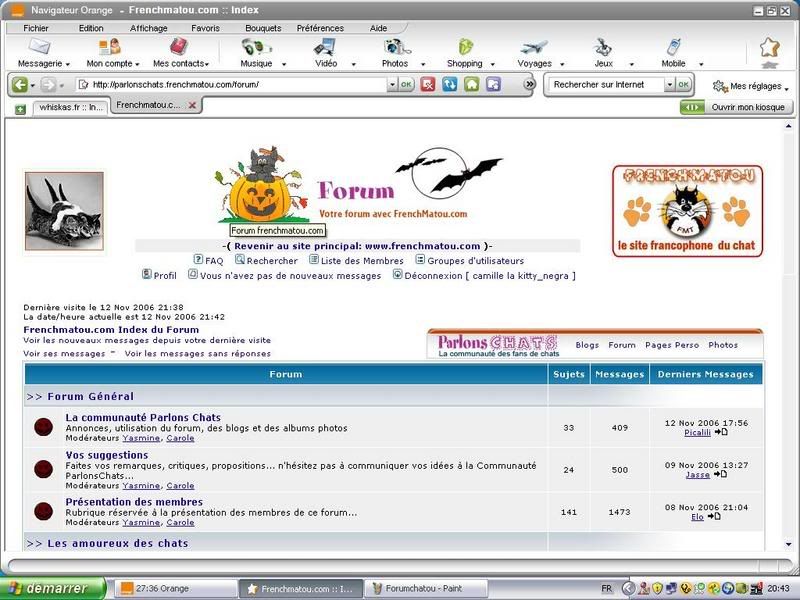
Task: Open the Bouquets menu
Action: (263, 28)
